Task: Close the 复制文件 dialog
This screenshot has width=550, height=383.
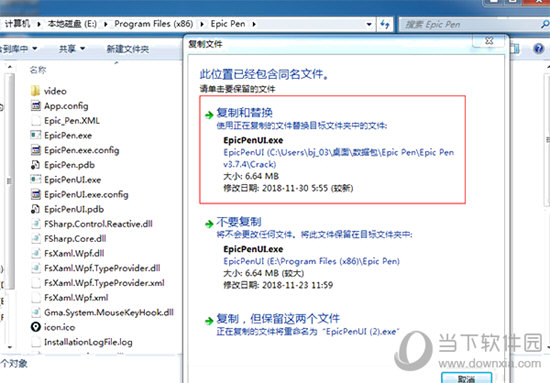Action: pos(489,41)
